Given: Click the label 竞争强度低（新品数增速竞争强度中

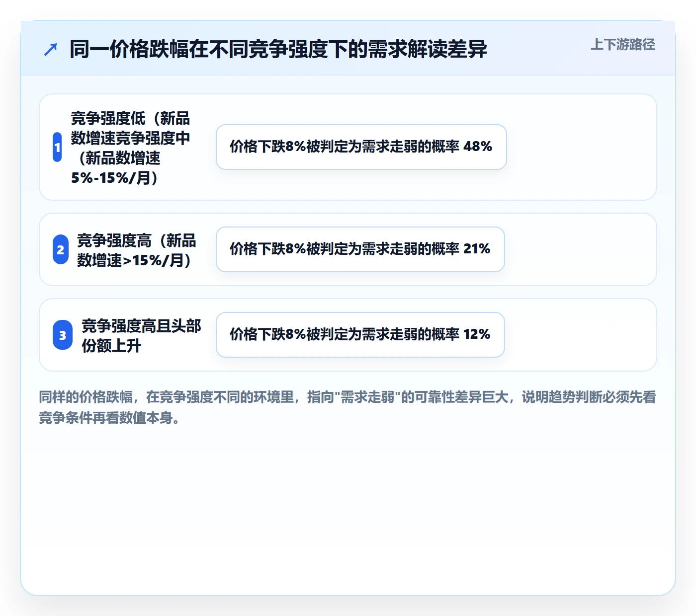Looking at the screenshot, I should coord(130,148).
